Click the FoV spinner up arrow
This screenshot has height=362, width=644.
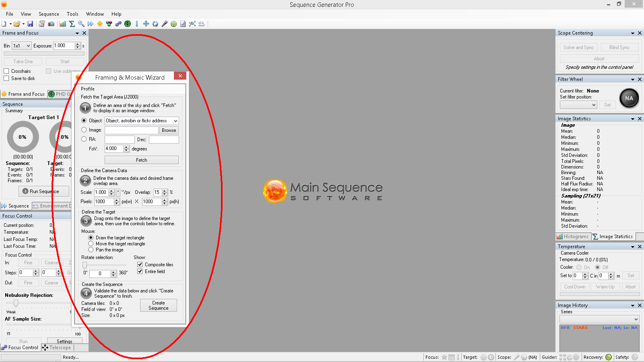[126, 147]
